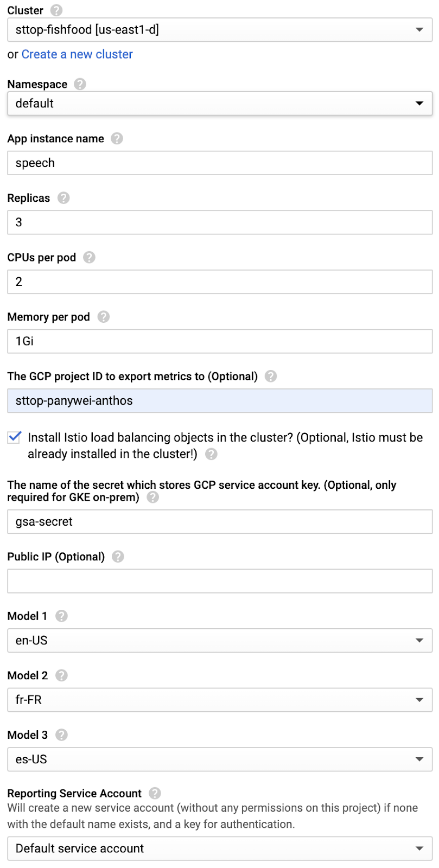
Task: Open Model 3 dropdown set to es-US
Action: 219,759
